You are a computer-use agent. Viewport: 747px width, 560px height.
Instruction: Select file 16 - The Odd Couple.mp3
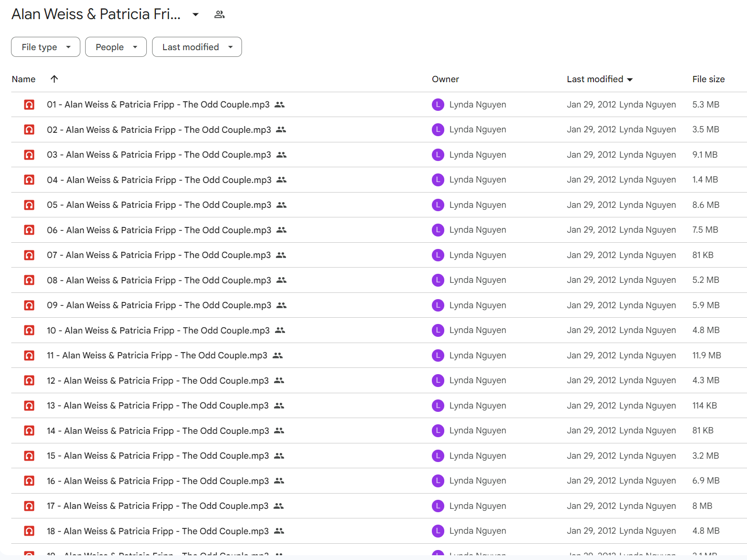coord(158,481)
